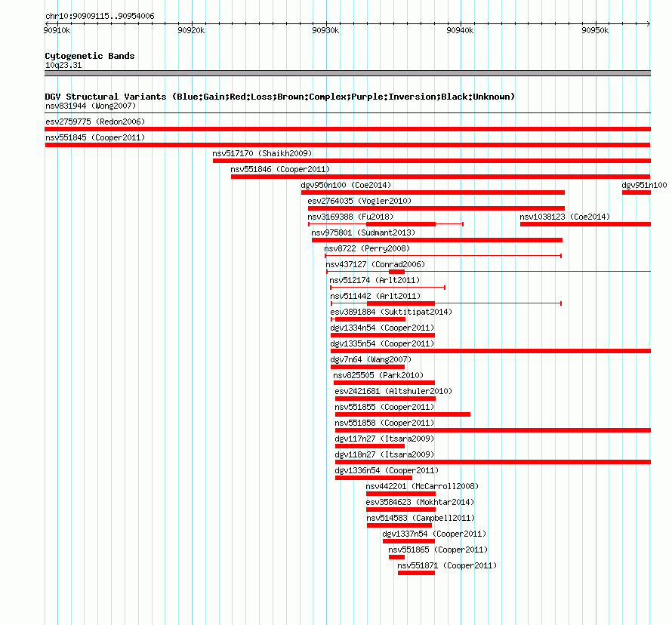Open nsv514583 (Campbell2011) variant
Viewport: 672px width, 625px height.
(421, 518)
